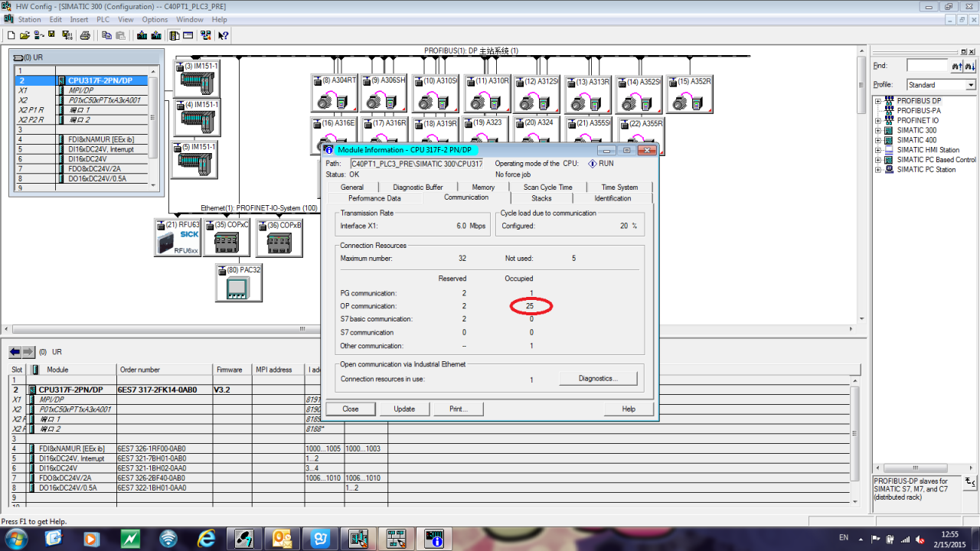Expand the SIMATIC 400 catalog node
The width and height of the screenshot is (980, 551).
click(x=878, y=141)
